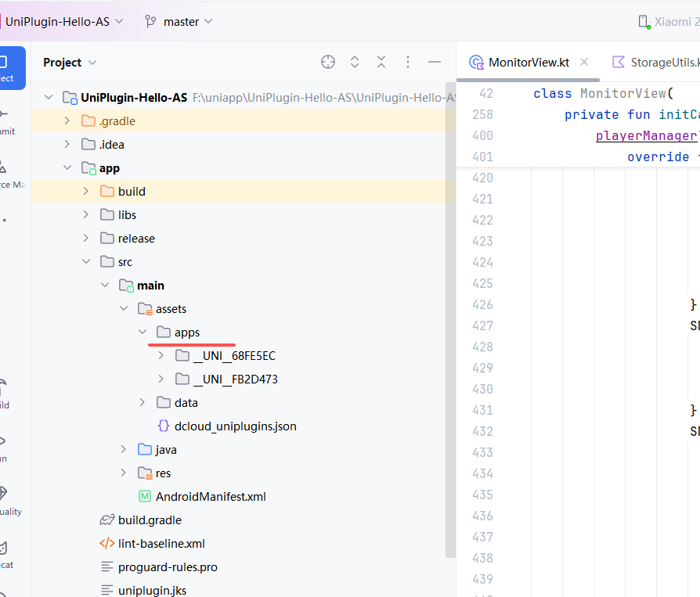700x597 pixels.
Task: Open the Project view mode dropdown
Action: [70, 62]
